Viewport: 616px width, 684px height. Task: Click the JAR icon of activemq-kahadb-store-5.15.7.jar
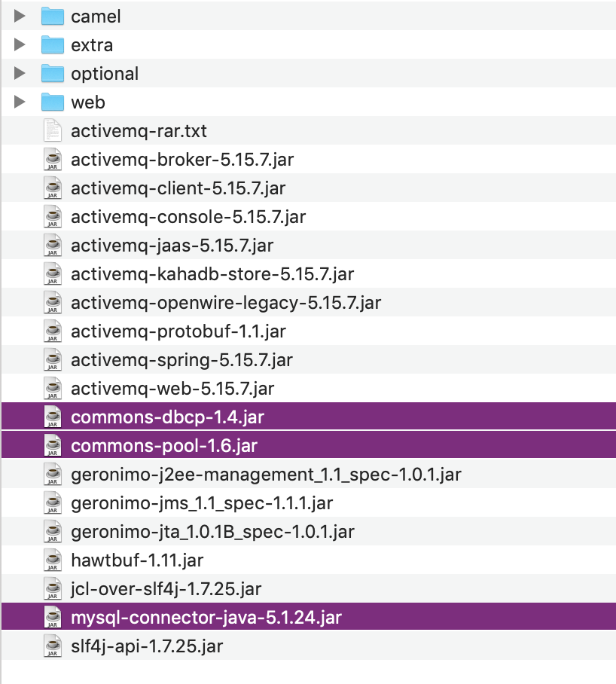click(53, 273)
